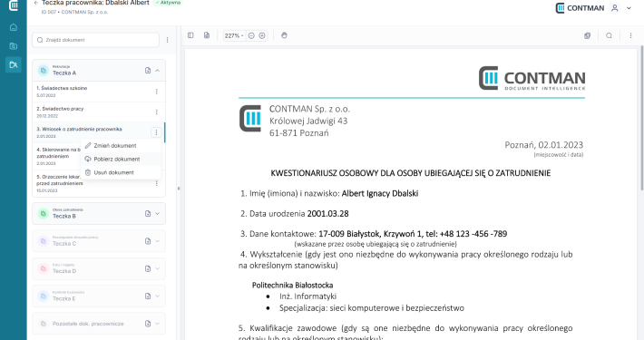This screenshot has width=644, height=340.
Task: Toggle the sidebar panel icon in viewer toolbar
Action: pos(190,35)
